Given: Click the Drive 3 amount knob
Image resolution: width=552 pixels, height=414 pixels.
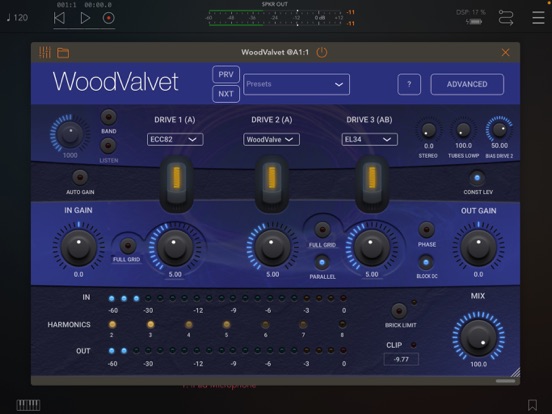Looking at the screenshot, I should click(371, 247).
